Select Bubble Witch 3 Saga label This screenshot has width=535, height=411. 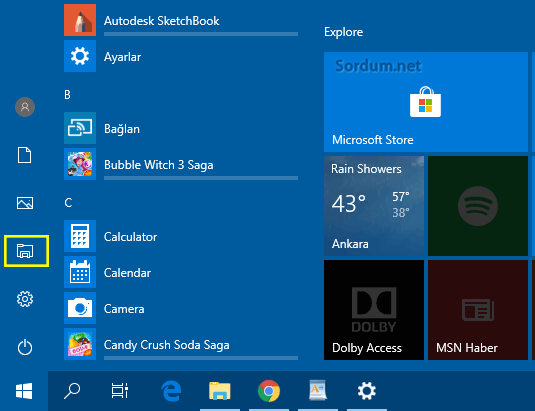159,165
